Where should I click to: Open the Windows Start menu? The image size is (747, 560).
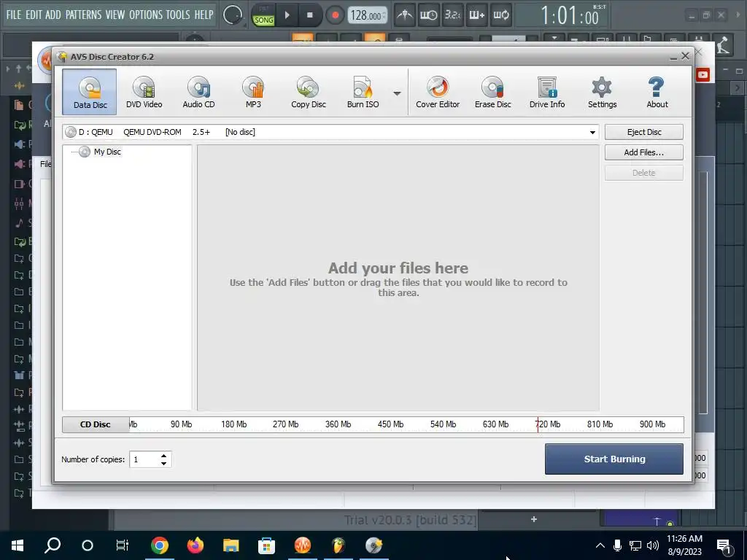point(18,545)
